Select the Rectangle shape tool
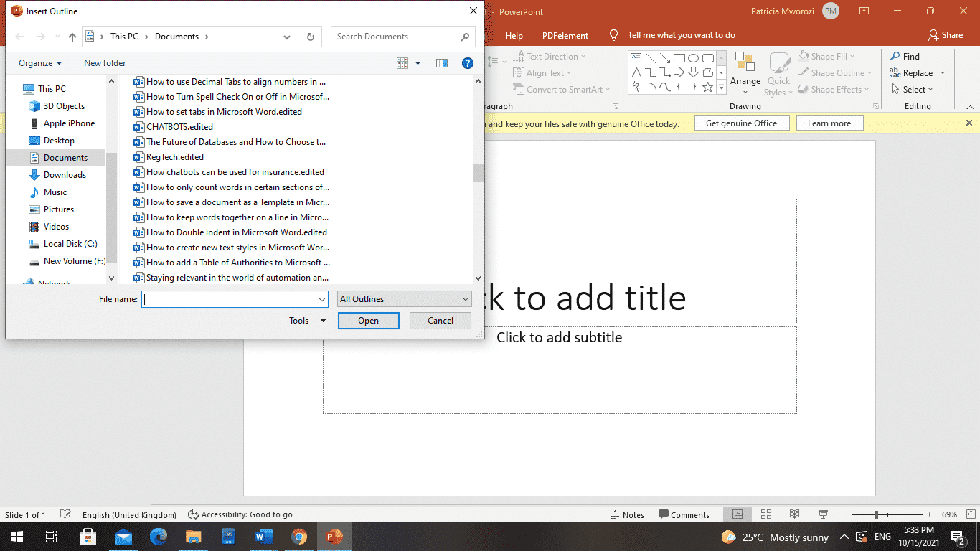The height and width of the screenshot is (551, 980). click(x=679, y=57)
